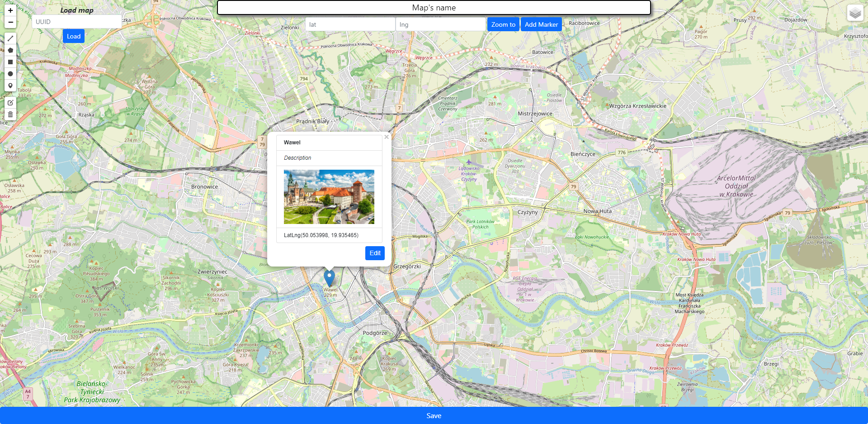Click the Bieńczyce map label

[583, 154]
